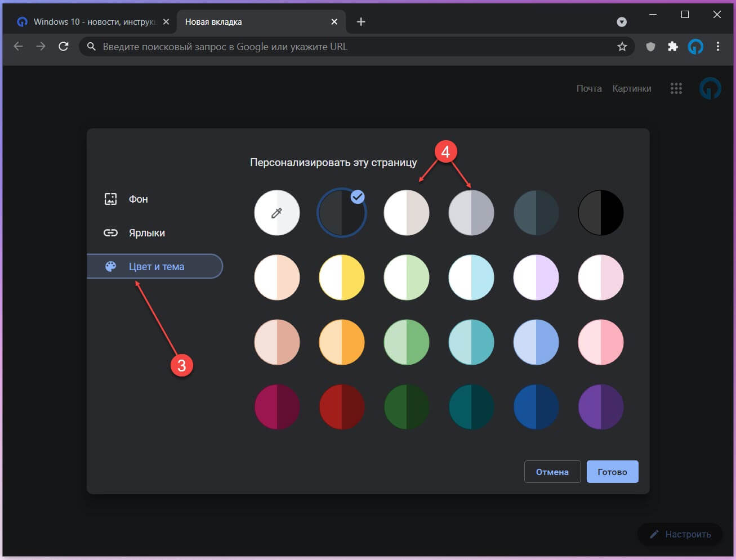The image size is (736, 560).
Task: Choose the yellow and white theme swatch
Action: tap(342, 277)
